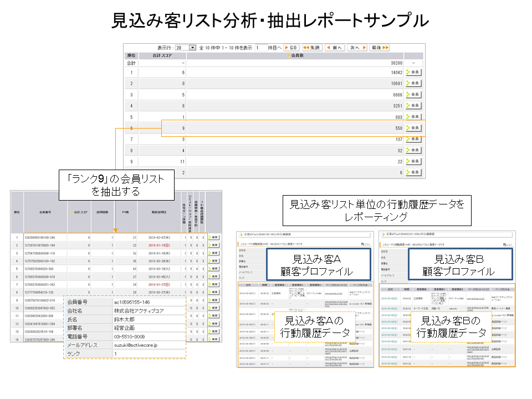Click the ページタイトル header in prospect B history table
Image resolution: width=532 pixels, height=399 pixels.
[x=502, y=289]
